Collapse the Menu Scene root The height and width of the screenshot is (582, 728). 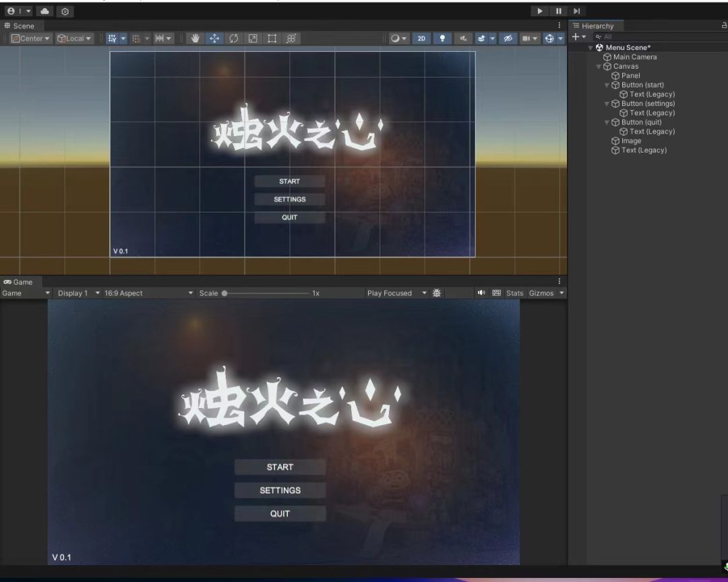point(590,47)
